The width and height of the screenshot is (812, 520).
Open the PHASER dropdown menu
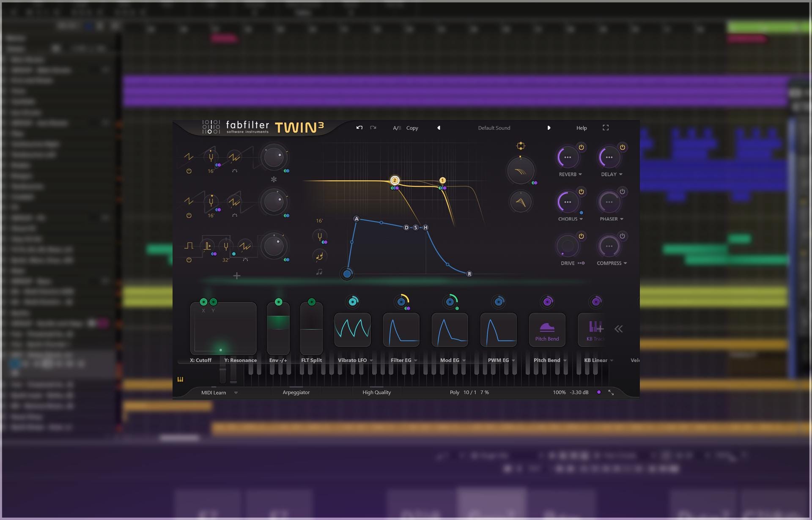(x=612, y=219)
